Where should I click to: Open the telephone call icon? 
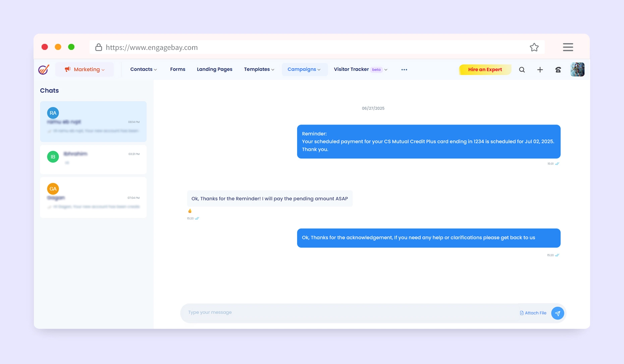tap(558, 70)
